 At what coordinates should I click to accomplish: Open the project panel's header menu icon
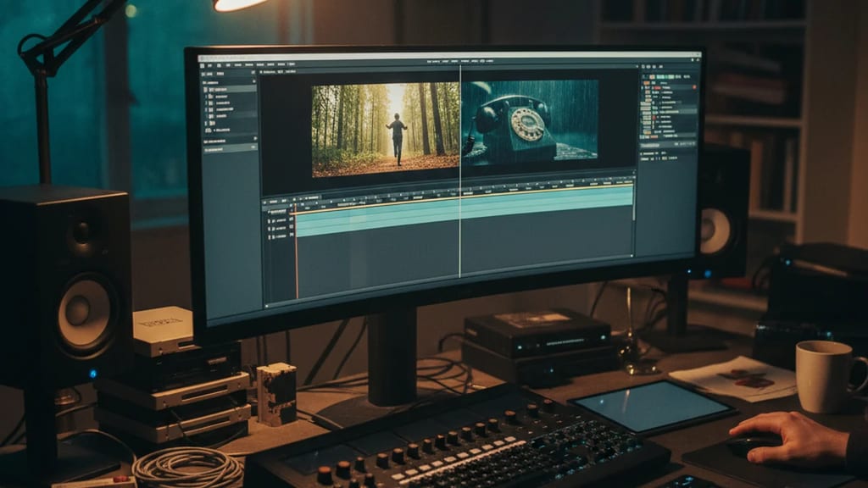click(x=253, y=72)
